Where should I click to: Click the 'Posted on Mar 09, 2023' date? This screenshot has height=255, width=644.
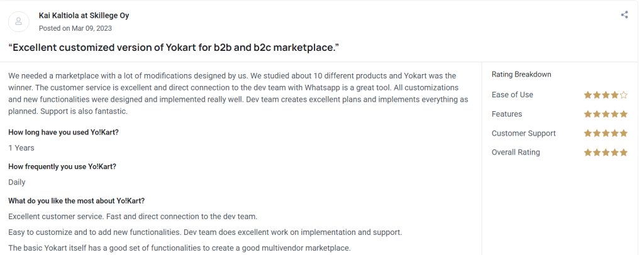(75, 28)
